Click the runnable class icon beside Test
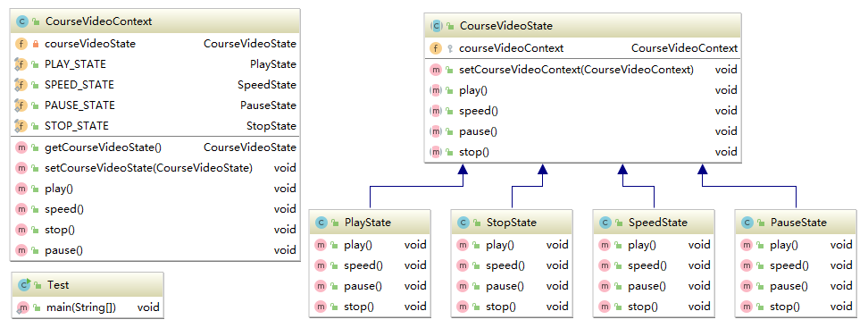 [24, 285]
